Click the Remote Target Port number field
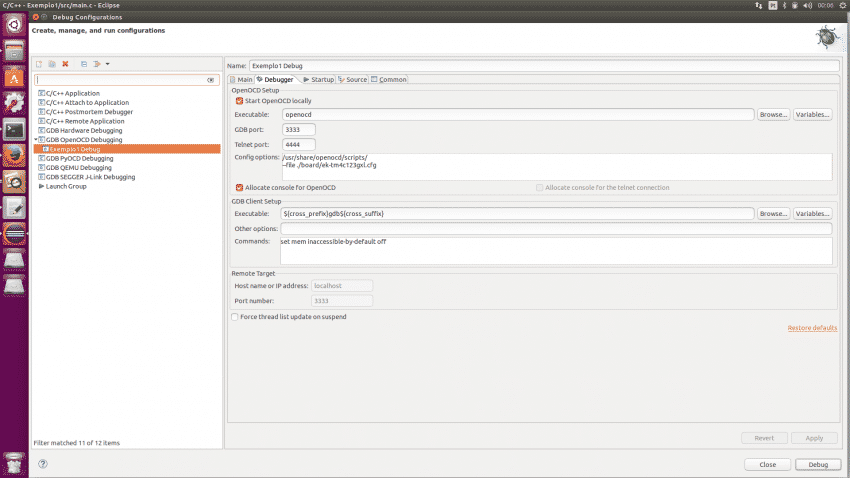This screenshot has width=850, height=478. (x=342, y=301)
